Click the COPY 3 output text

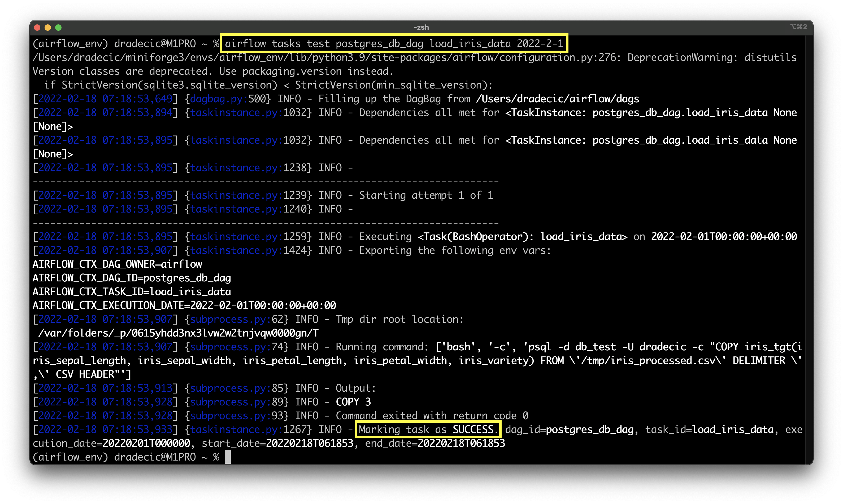pyautogui.click(x=353, y=401)
